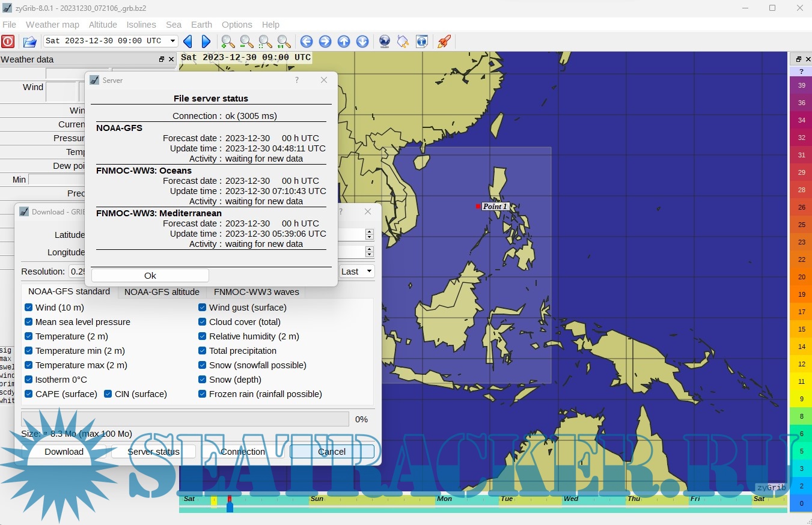The height and width of the screenshot is (525, 812).
Task: Open a GRIB file with folder icon
Action: (29, 41)
